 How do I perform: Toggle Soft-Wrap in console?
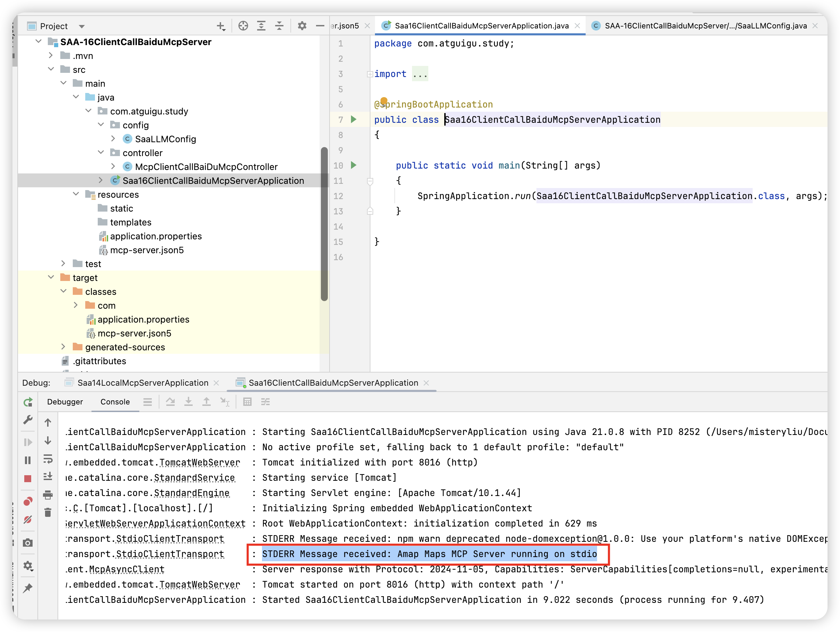pos(48,459)
